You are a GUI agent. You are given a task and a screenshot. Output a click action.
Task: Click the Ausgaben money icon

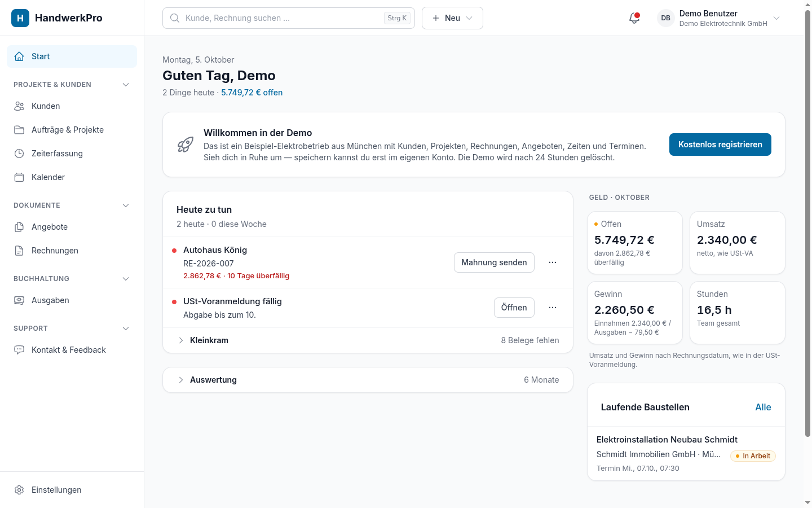[19, 300]
